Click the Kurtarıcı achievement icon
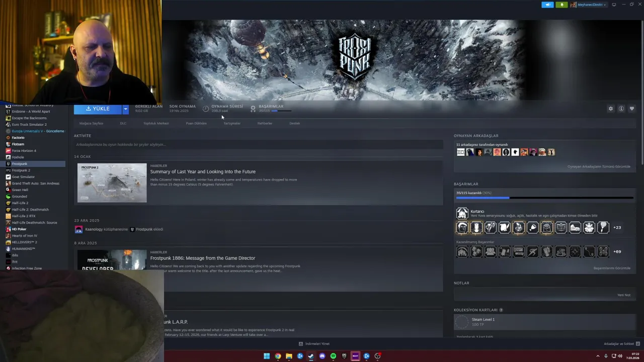 [462, 213]
